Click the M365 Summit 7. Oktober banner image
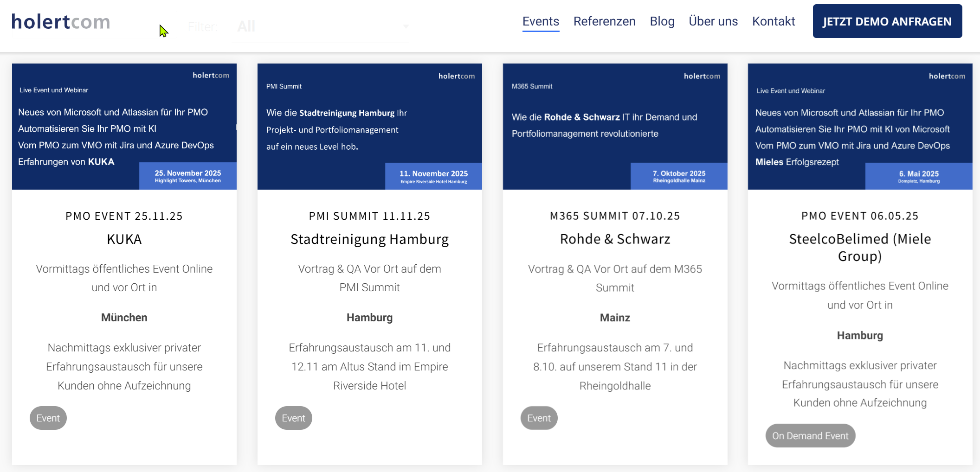980x472 pixels. (x=615, y=127)
